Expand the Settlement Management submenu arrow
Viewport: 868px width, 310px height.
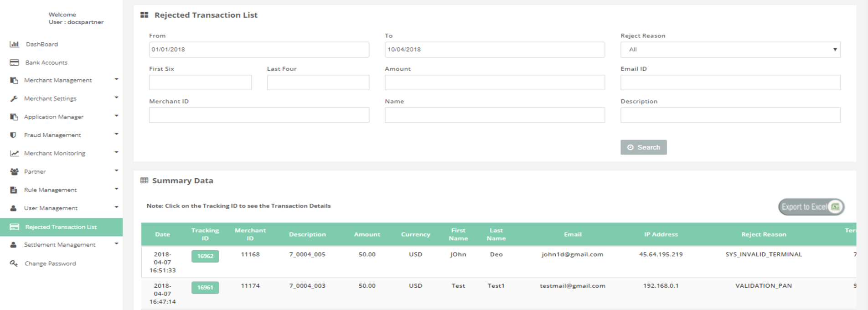pos(116,244)
